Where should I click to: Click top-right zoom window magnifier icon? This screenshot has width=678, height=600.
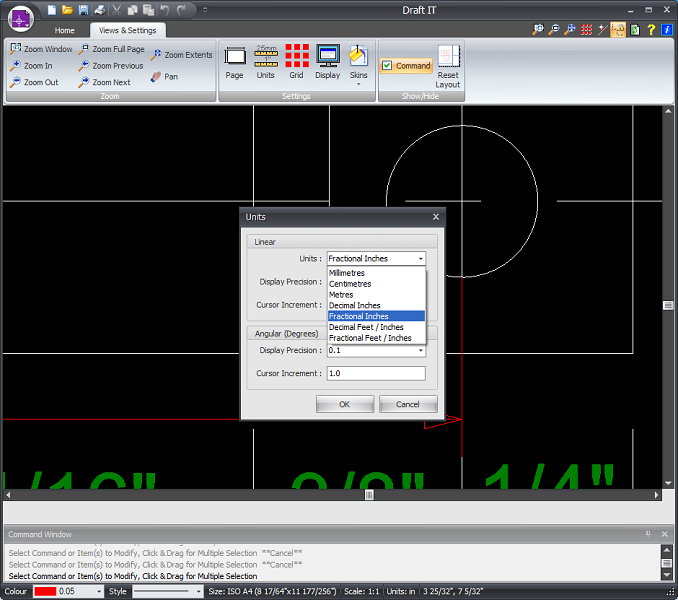(538, 29)
